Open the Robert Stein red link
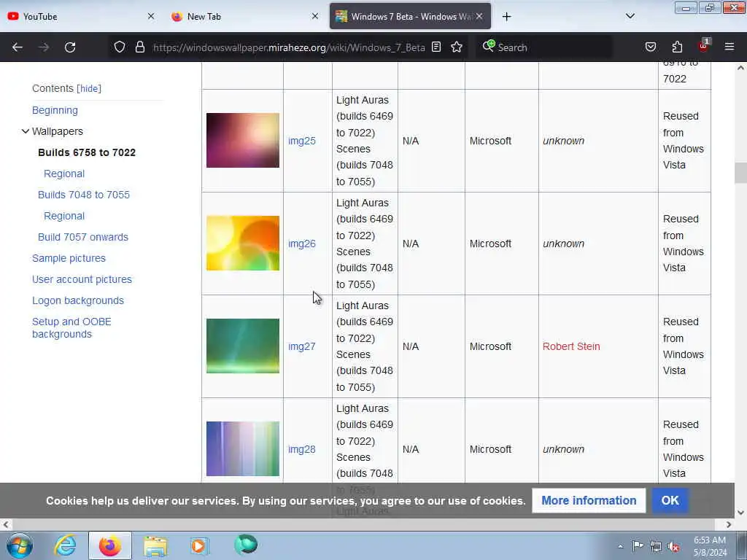The width and height of the screenshot is (747, 560). point(571,346)
